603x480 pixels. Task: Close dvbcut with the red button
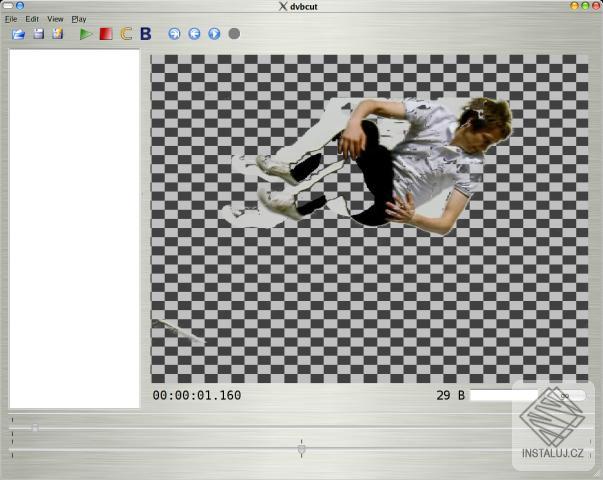point(596,6)
